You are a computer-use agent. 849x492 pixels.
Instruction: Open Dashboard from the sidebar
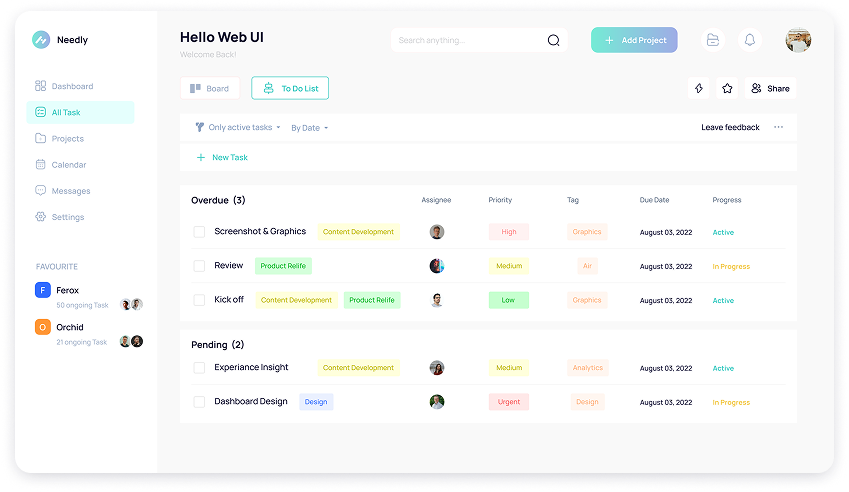pyautogui.click(x=64, y=86)
